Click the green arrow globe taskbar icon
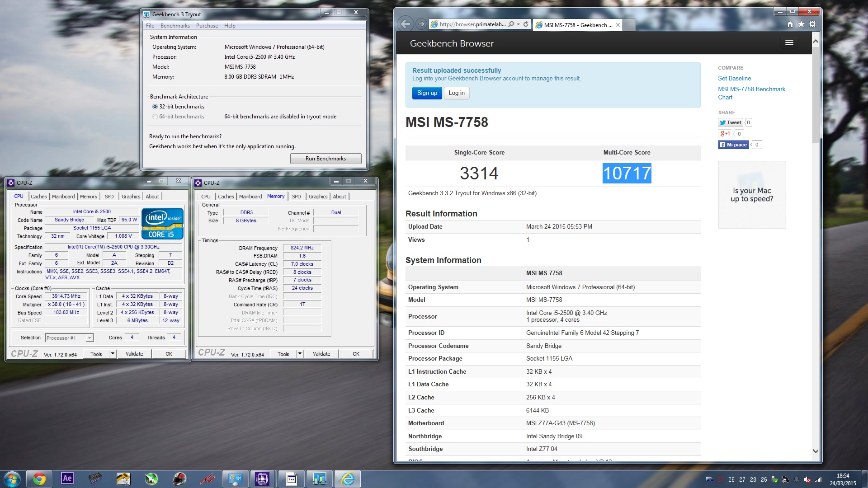Viewport: 868px width, 488px height. coord(151,479)
